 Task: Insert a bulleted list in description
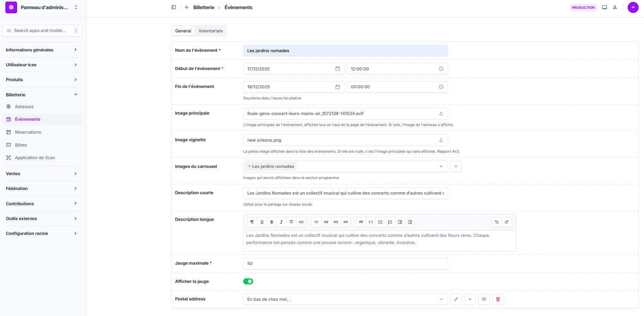tap(380, 222)
